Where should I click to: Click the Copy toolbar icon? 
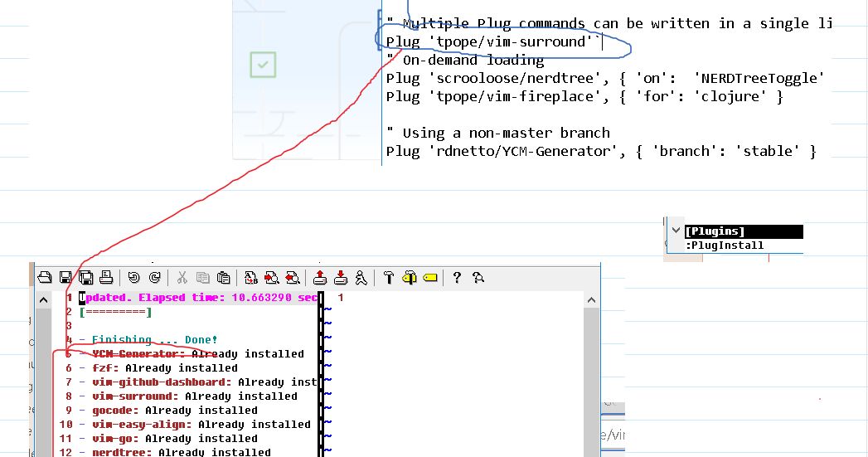point(203,278)
